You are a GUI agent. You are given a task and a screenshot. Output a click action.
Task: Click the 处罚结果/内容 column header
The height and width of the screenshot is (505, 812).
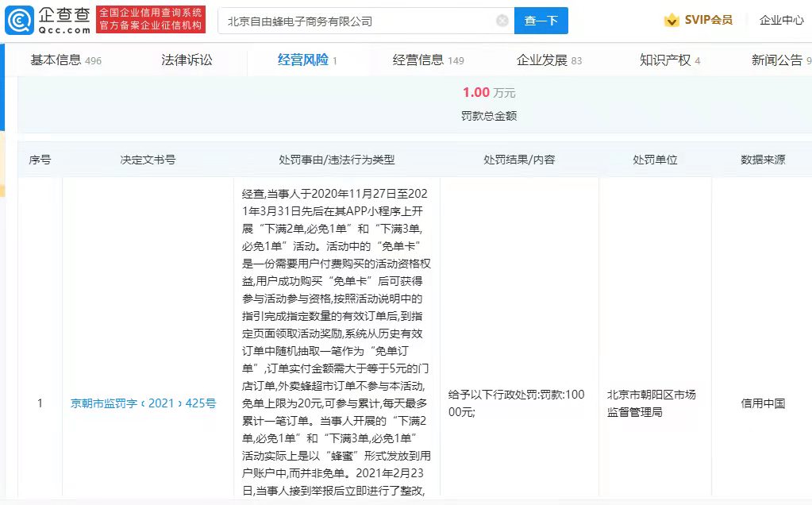coord(519,160)
